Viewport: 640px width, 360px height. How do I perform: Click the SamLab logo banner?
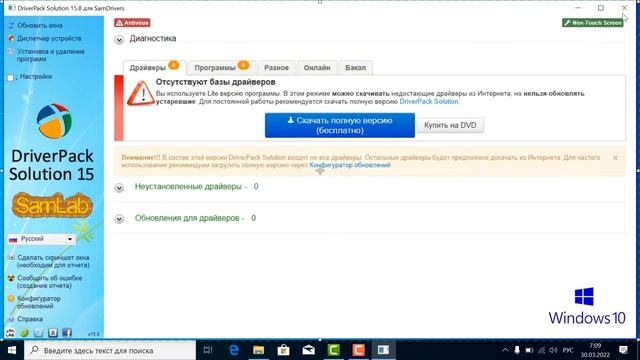(52, 205)
